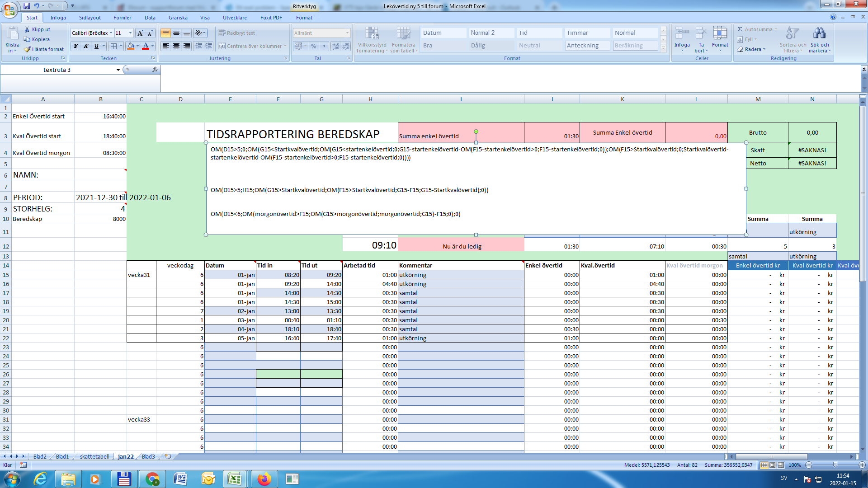Select the Beräkning cell style
868x488 pixels.
[x=635, y=46]
